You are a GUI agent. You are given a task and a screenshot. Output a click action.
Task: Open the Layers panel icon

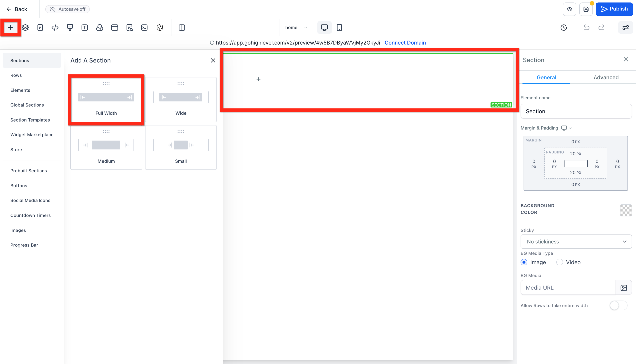[25, 28]
